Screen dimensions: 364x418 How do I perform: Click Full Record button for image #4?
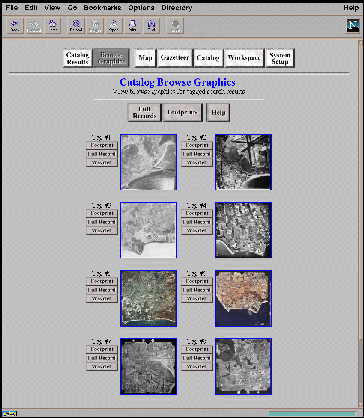click(197, 222)
